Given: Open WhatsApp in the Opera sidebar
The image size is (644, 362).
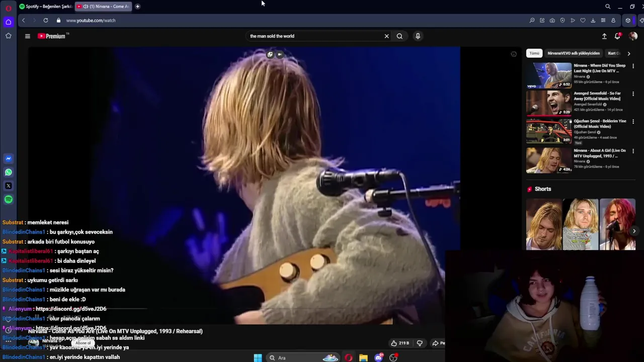Looking at the screenshot, I should click(x=9, y=172).
